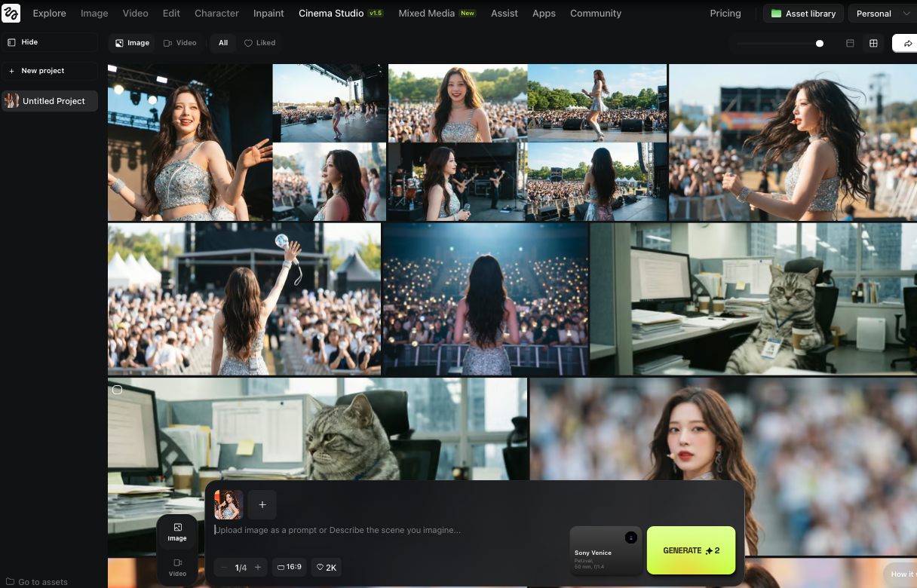
Task: Open the Sony Venice camera settings card
Action: (606, 550)
